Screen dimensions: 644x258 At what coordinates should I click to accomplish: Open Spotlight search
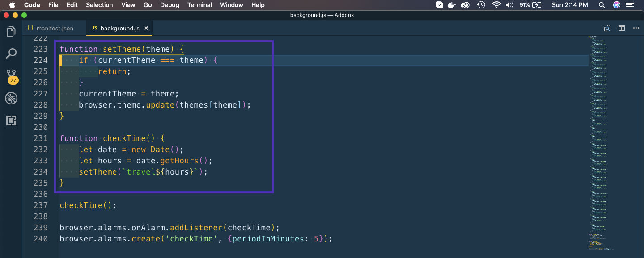tap(602, 5)
